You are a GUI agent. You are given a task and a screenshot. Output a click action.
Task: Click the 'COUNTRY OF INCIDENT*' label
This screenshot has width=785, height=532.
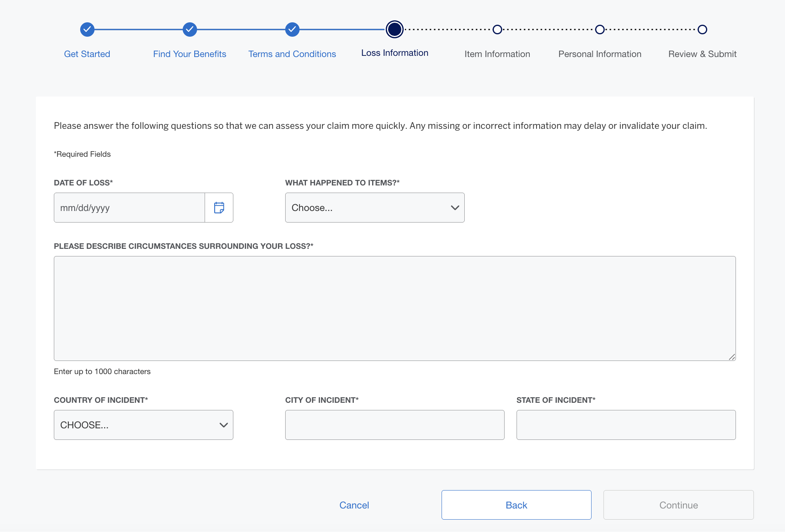101,400
